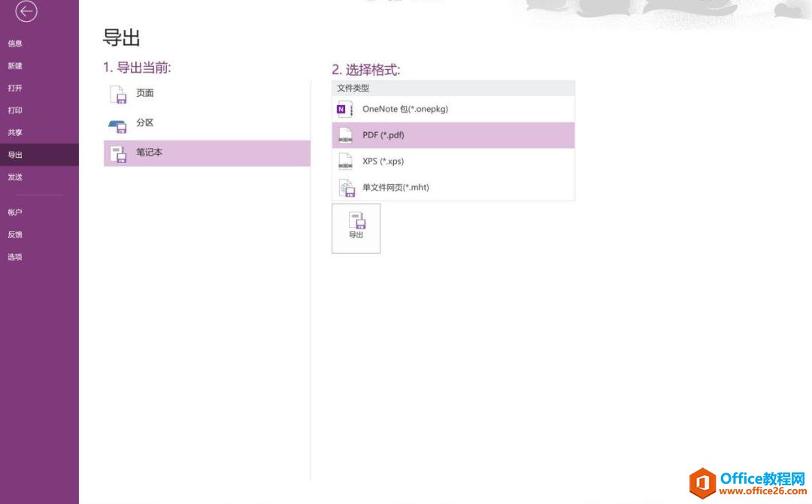The height and width of the screenshot is (504, 812).
Task: Click the PDF file format icon
Action: 344,135
